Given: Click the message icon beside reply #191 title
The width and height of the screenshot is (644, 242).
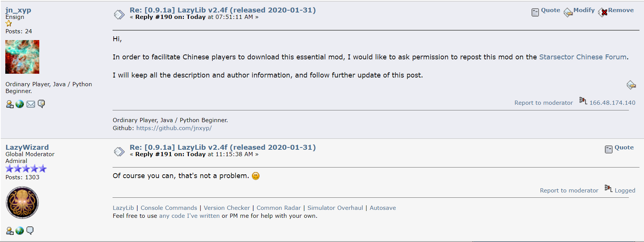Looking at the screenshot, I should pos(119,152).
